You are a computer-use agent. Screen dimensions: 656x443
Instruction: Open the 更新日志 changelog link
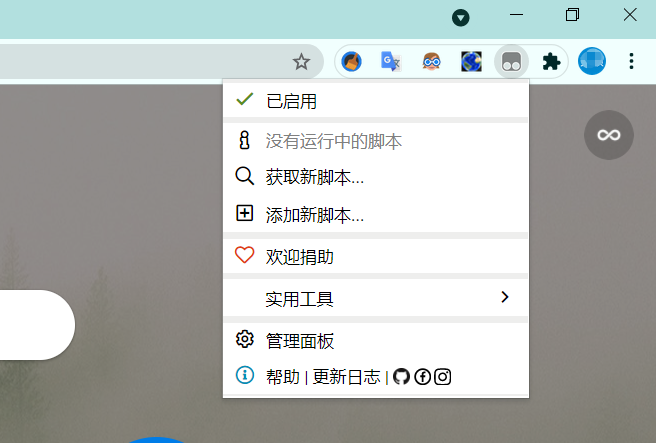pyautogui.click(x=346, y=377)
